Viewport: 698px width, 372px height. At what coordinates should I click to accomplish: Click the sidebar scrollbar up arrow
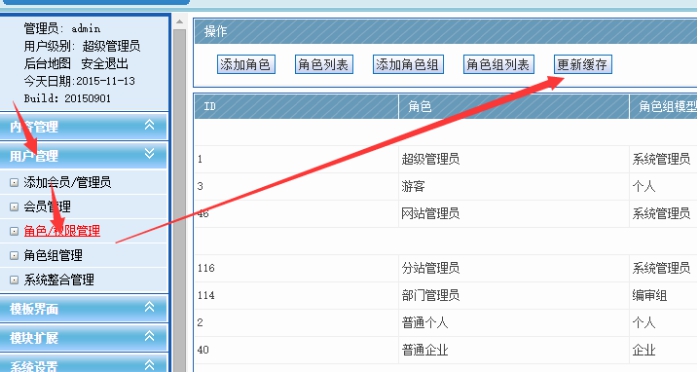179,21
